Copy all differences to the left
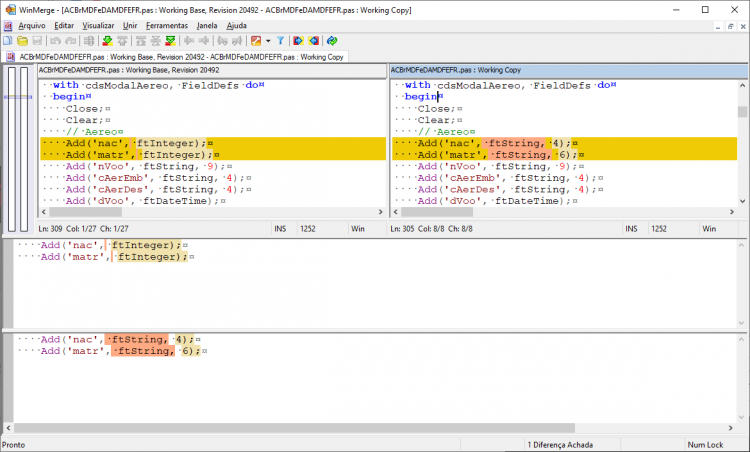This screenshot has height=452, width=750. [x=314, y=41]
